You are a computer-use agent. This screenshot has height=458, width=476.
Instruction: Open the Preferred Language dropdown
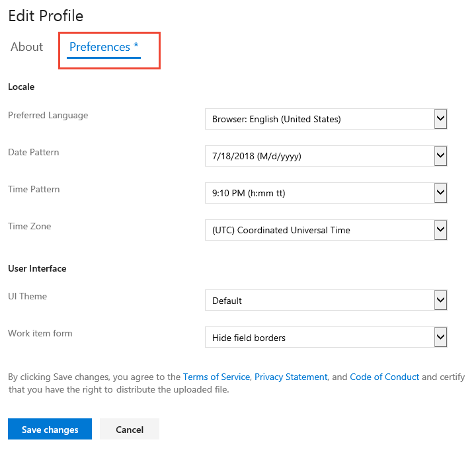[326, 119]
